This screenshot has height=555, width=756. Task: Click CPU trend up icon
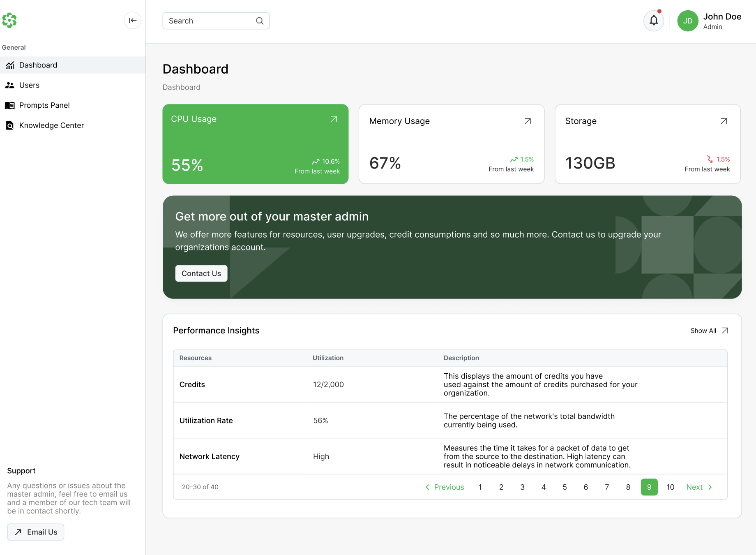(x=316, y=162)
